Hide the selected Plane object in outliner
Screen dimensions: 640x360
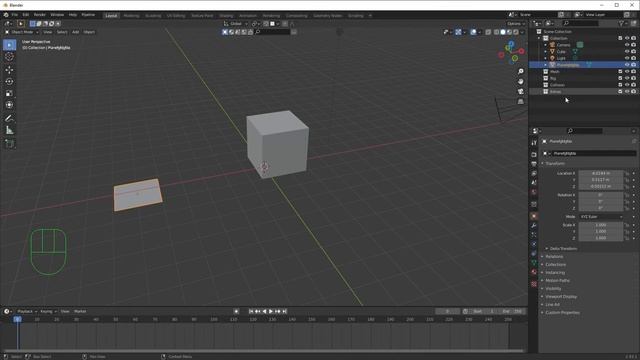click(627, 64)
